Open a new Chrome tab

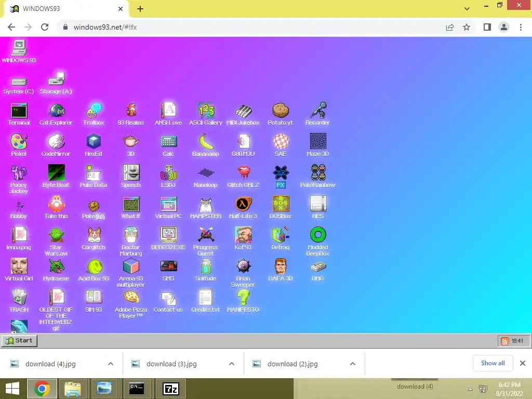(140, 9)
